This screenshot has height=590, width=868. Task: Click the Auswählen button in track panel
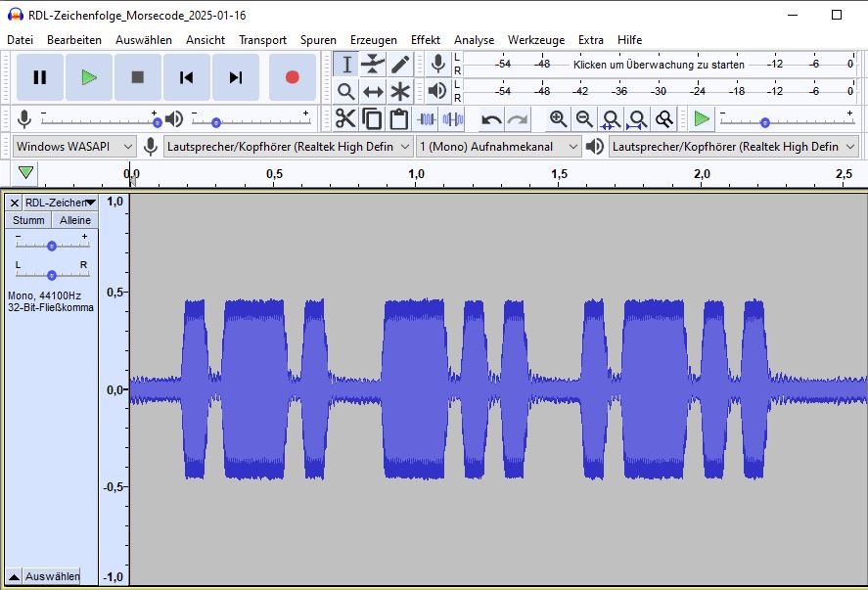(52, 576)
